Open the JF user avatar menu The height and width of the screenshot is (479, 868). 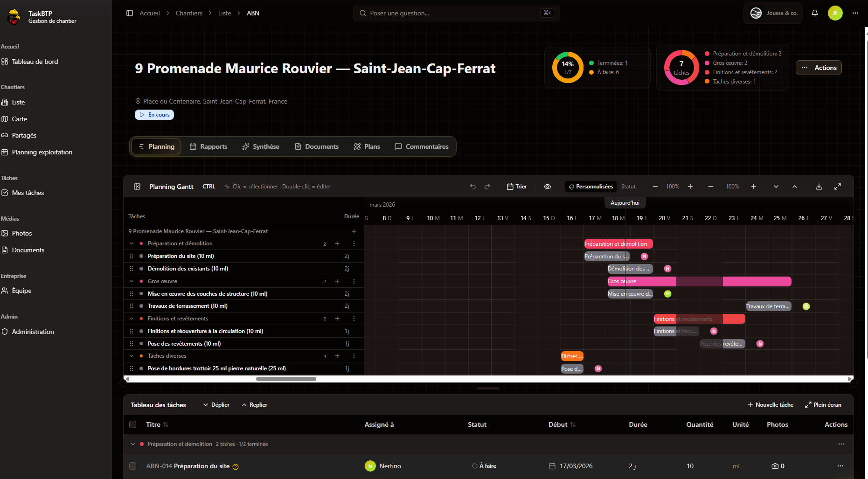click(835, 13)
